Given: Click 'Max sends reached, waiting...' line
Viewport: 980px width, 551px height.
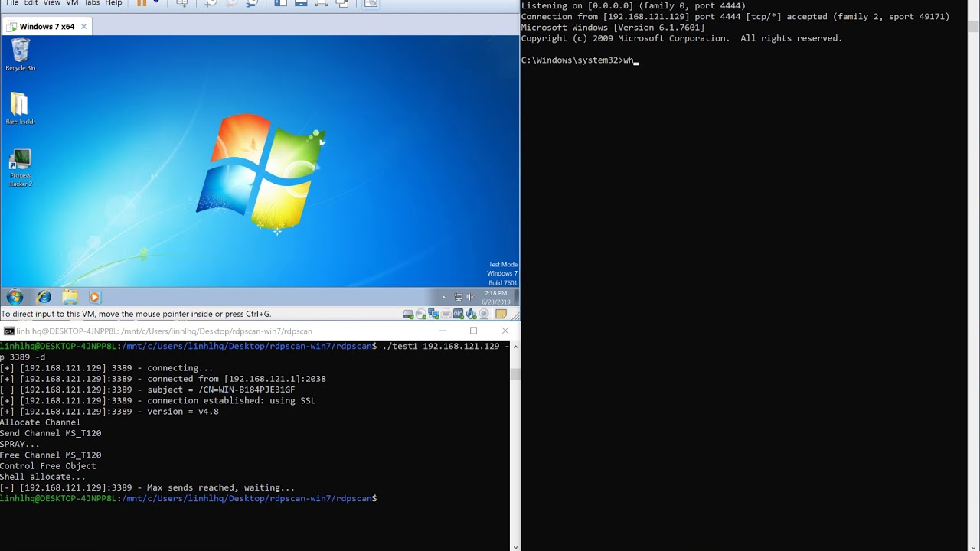Looking at the screenshot, I should [147, 487].
